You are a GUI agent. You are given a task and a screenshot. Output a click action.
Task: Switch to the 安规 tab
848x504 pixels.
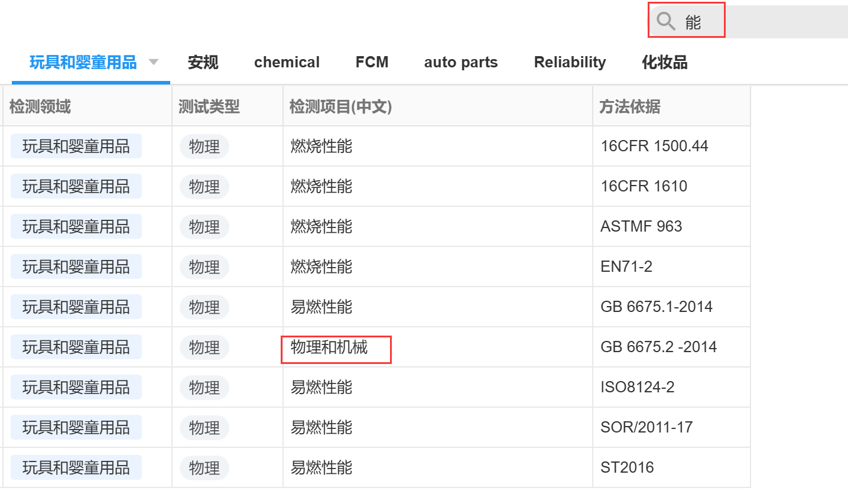click(203, 62)
